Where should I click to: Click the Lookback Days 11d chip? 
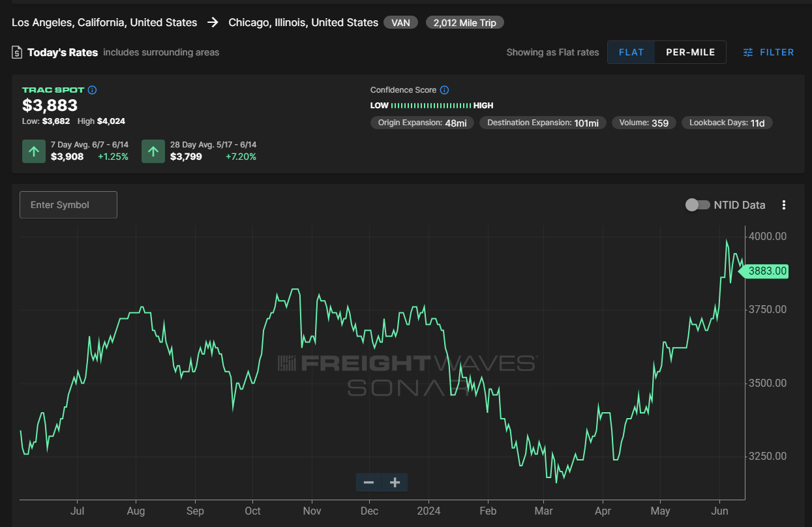pyautogui.click(x=727, y=123)
